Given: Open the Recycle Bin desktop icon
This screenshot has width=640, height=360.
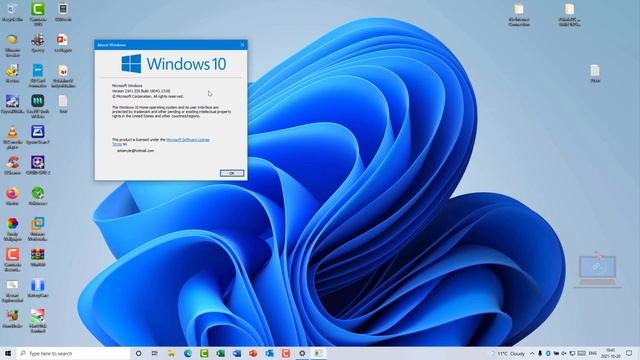Looking at the screenshot, I should tap(12, 12).
